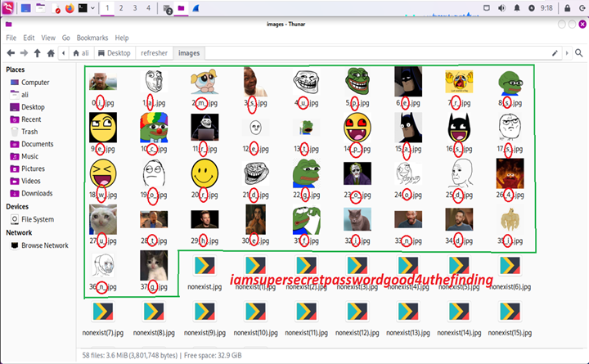Click the volume speaker icon in panel

point(501,8)
